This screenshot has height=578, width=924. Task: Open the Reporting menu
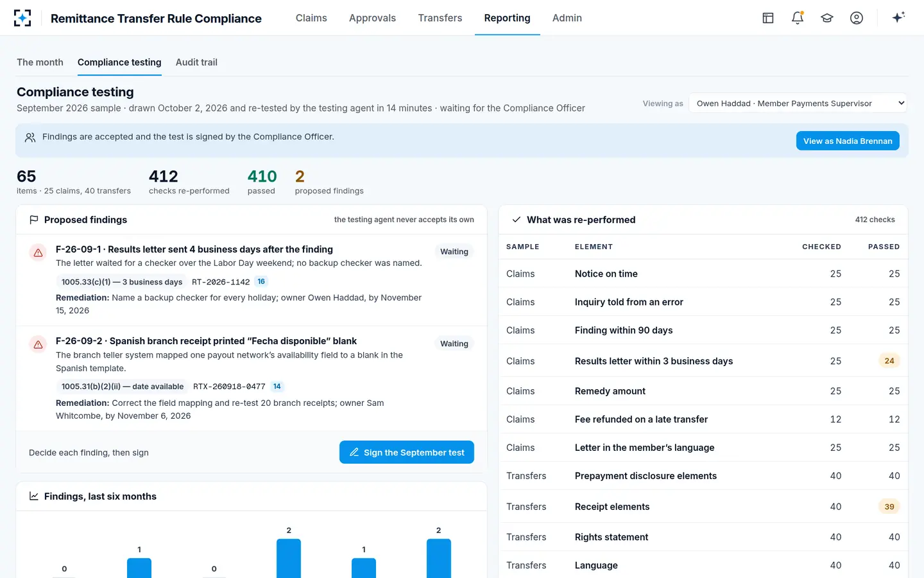(508, 18)
